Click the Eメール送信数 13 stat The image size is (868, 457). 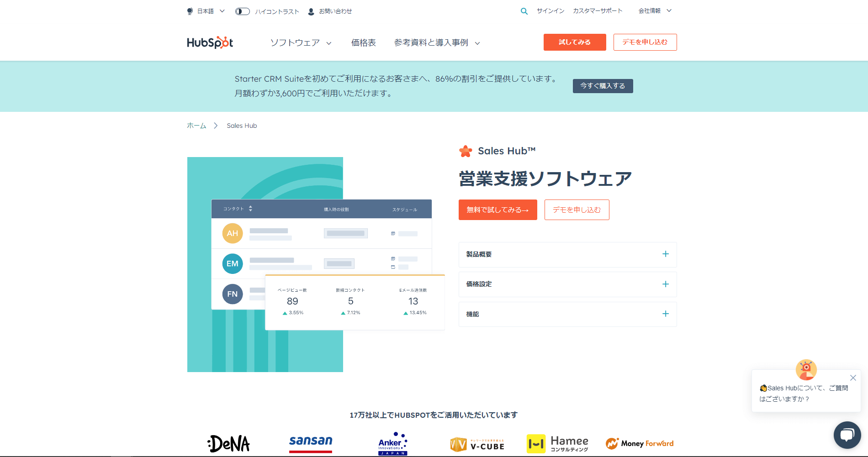(x=413, y=301)
